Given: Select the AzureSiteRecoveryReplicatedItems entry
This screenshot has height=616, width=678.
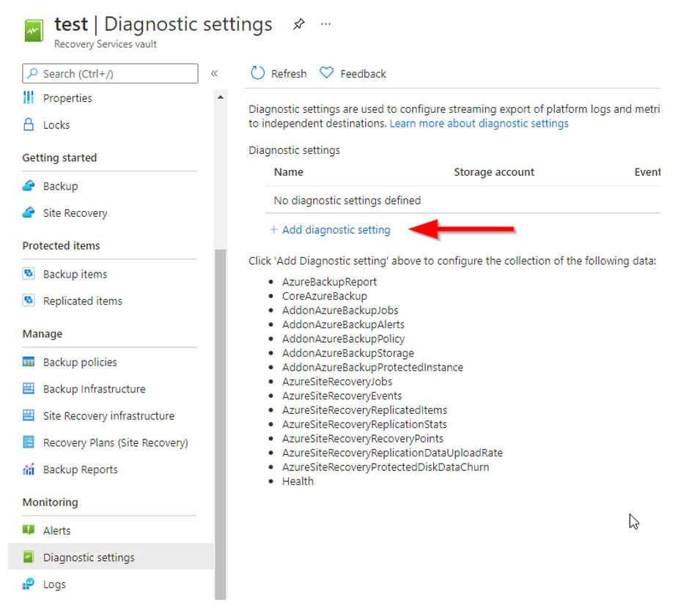Looking at the screenshot, I should click(x=364, y=410).
